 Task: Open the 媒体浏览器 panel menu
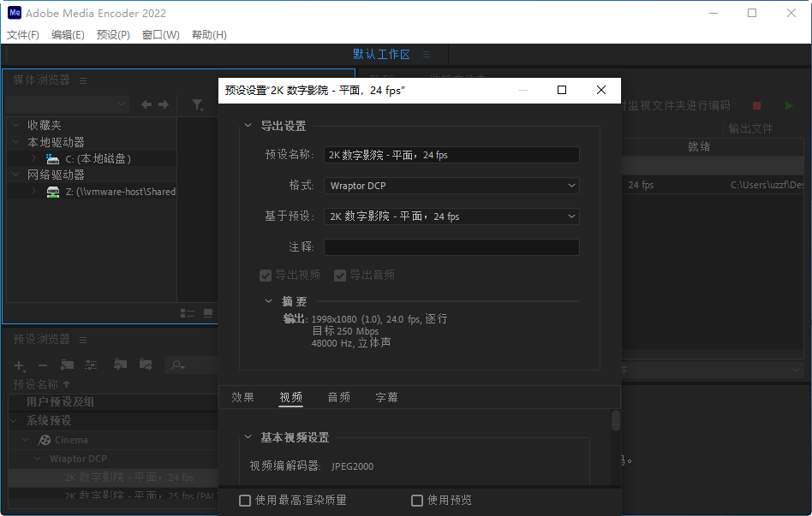click(83, 80)
